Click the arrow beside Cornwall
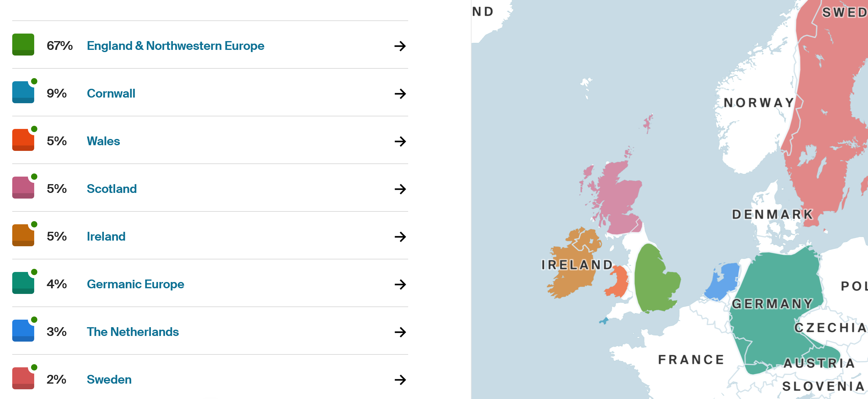The image size is (868, 399). click(400, 94)
